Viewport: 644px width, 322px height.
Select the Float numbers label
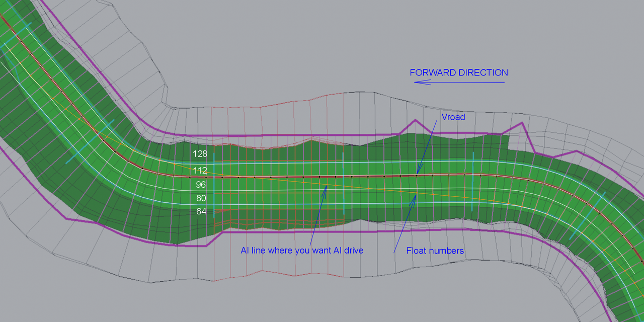point(435,250)
